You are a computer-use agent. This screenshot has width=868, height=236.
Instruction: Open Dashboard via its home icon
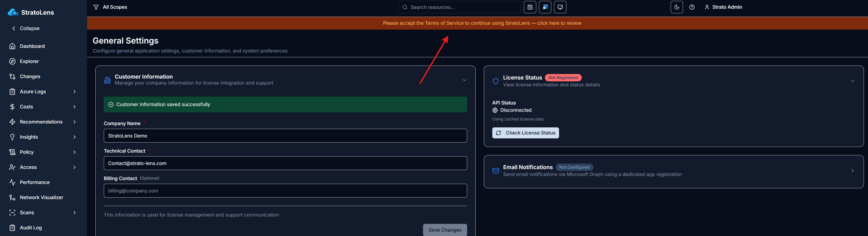click(x=13, y=46)
